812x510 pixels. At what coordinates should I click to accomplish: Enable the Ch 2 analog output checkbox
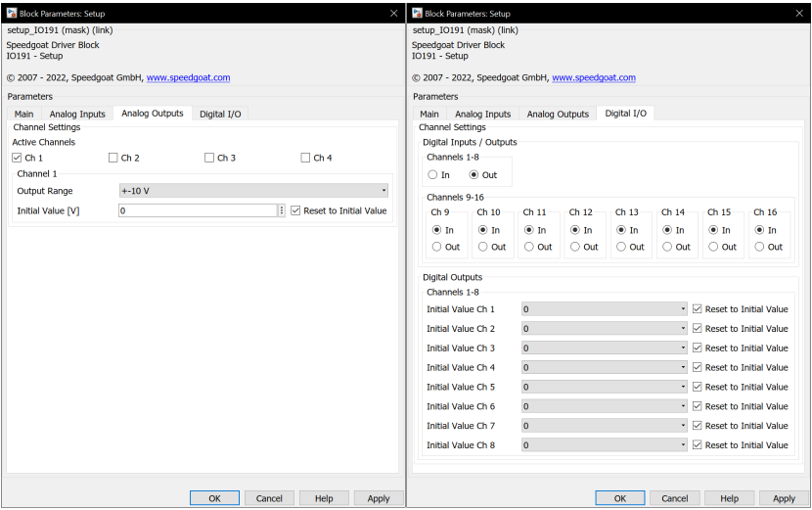[113, 158]
